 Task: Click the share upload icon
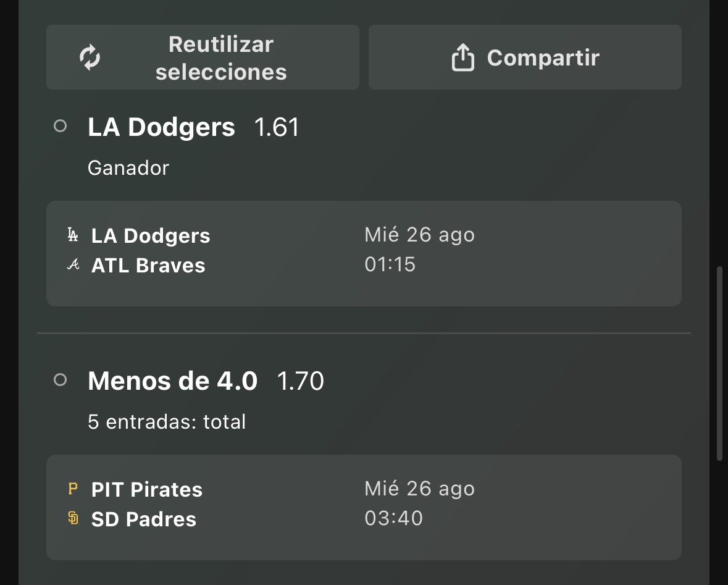(463, 57)
